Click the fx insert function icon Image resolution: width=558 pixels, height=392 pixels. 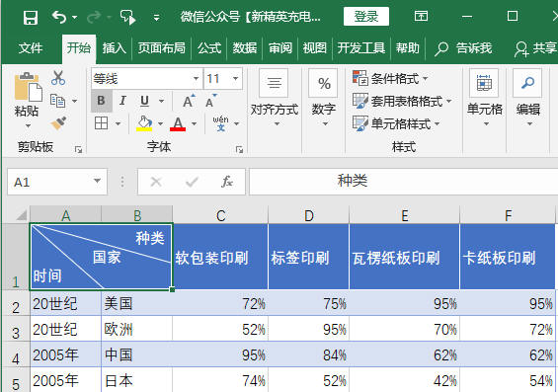[x=227, y=182]
